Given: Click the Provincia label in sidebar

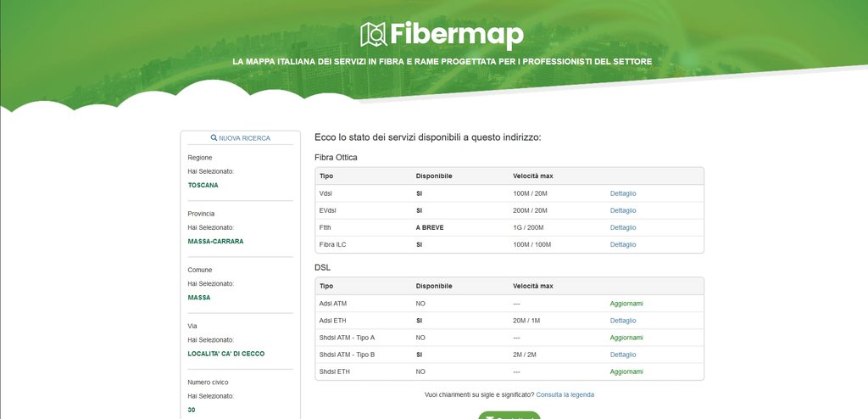Looking at the screenshot, I should pos(201,214).
